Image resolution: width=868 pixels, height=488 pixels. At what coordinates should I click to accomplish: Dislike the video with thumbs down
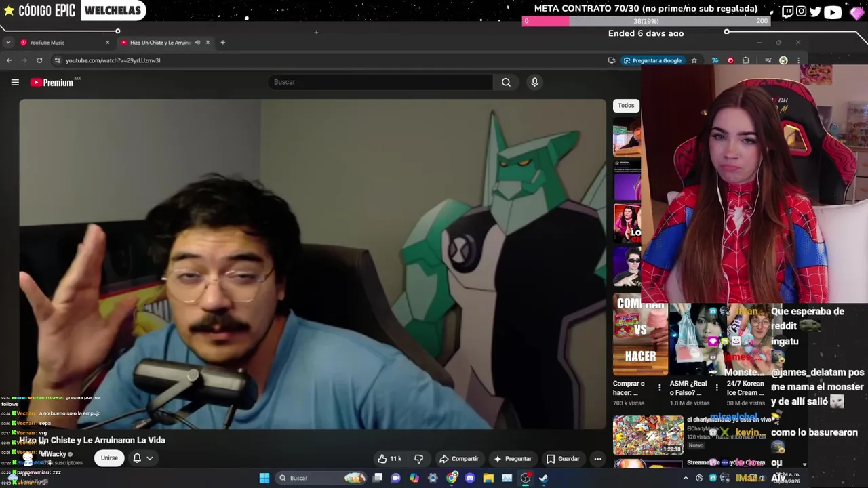[418, 459]
